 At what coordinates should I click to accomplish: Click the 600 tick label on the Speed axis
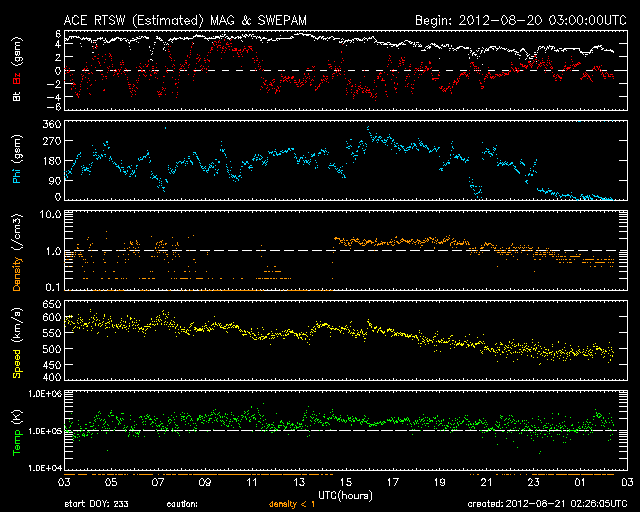[x=51, y=317]
